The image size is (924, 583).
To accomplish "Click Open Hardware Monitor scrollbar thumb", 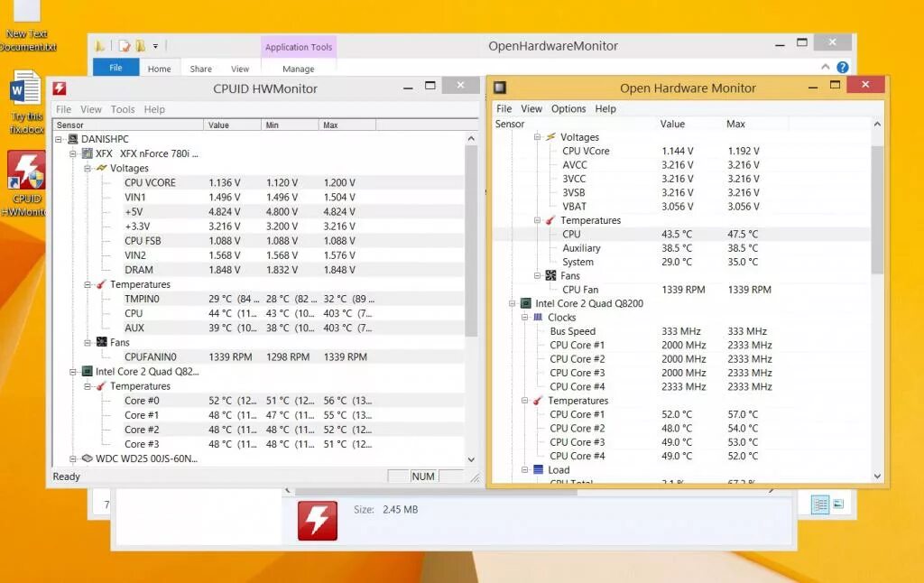I will coord(877,209).
